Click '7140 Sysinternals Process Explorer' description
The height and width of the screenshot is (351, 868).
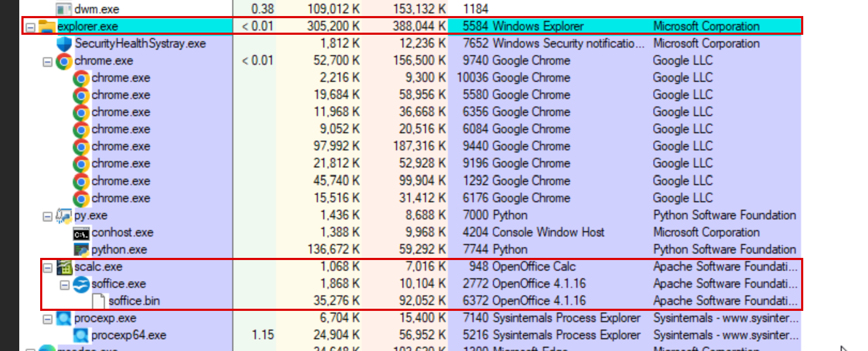click(552, 318)
